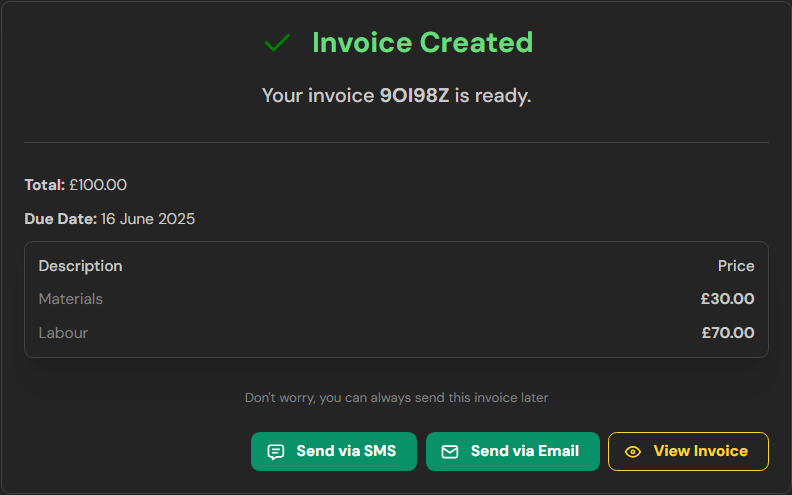Click the Send via SMS button
The height and width of the screenshot is (495, 792).
click(333, 451)
